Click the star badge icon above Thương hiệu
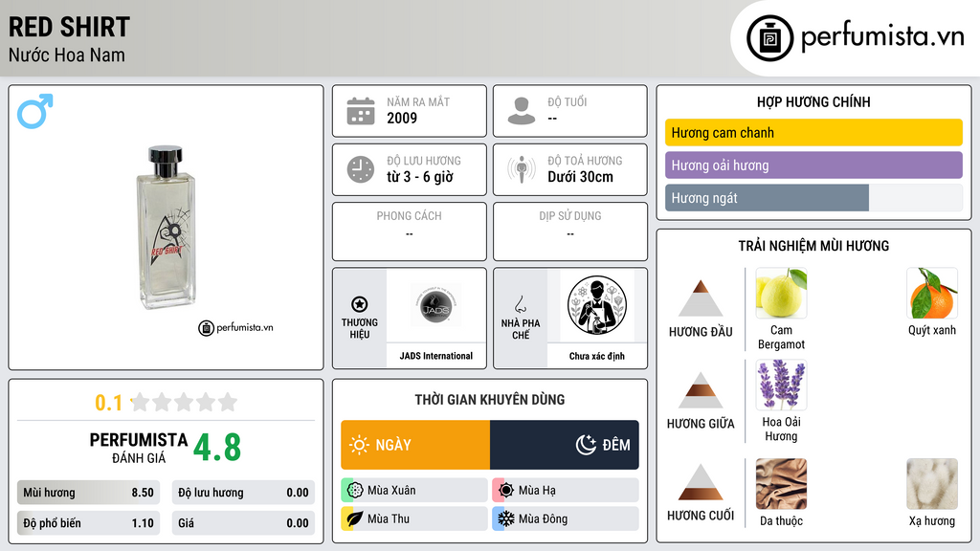Image resolution: width=980 pixels, height=551 pixels. click(360, 304)
